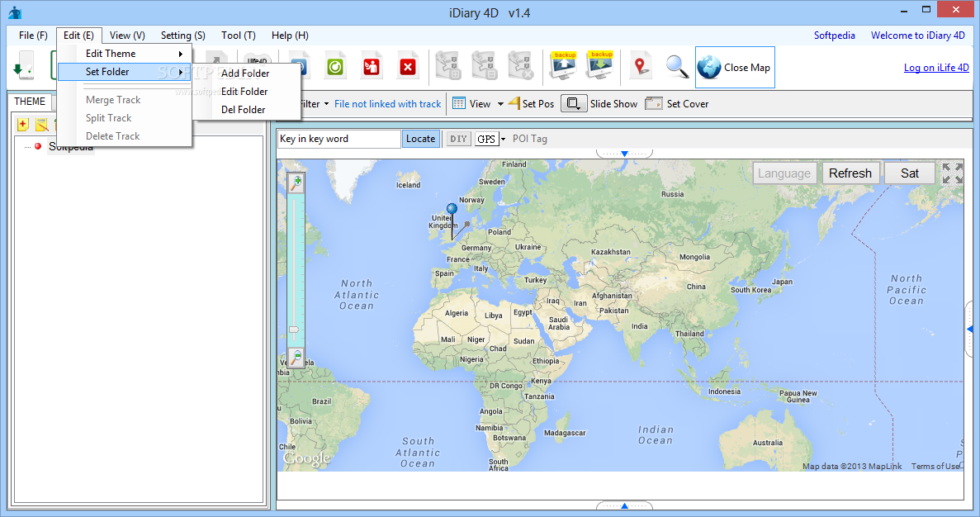The height and width of the screenshot is (517, 980).
Task: Click the blue pin marker over United Kingdom
Action: point(452,209)
